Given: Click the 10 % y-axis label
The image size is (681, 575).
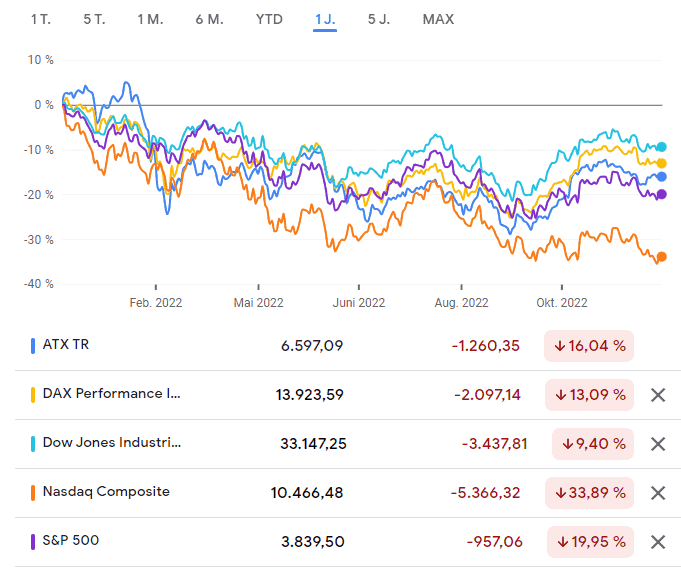Looking at the screenshot, I should click(x=40, y=60).
